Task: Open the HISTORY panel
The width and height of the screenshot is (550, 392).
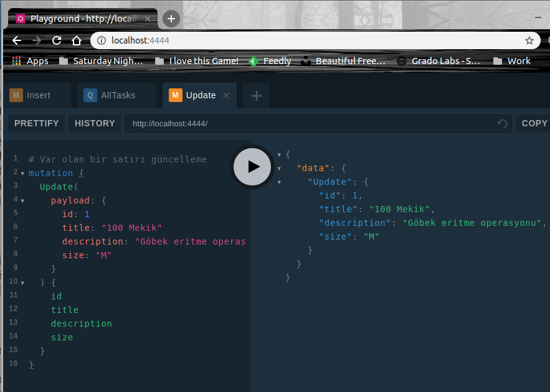Action: (95, 123)
